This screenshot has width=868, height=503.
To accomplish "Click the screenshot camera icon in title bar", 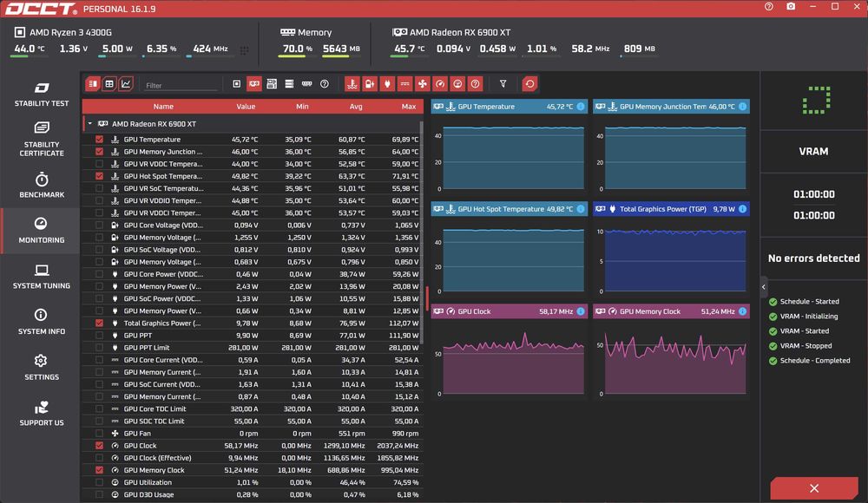I will coord(791,7).
